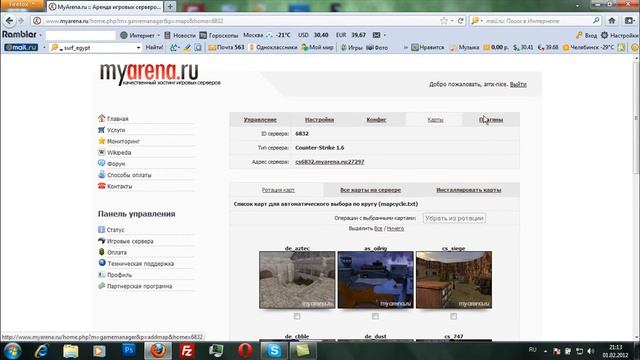
Task: Open the Rambler logo dropdown arrow
Action: [x=40, y=36]
